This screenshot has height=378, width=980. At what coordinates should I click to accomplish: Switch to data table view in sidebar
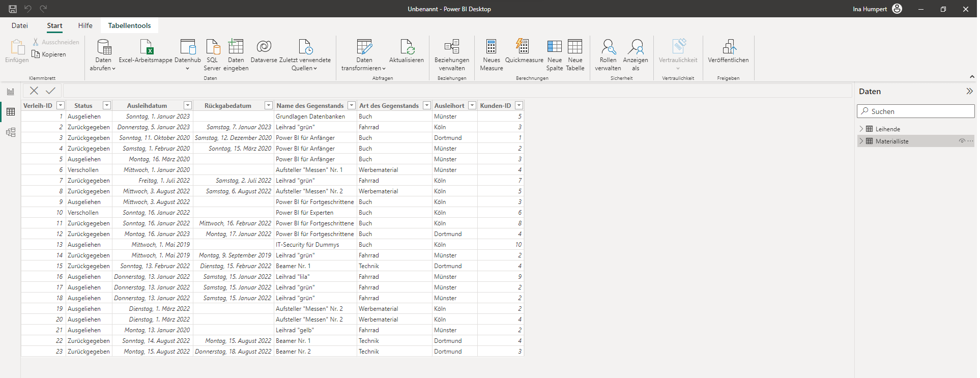click(x=11, y=112)
